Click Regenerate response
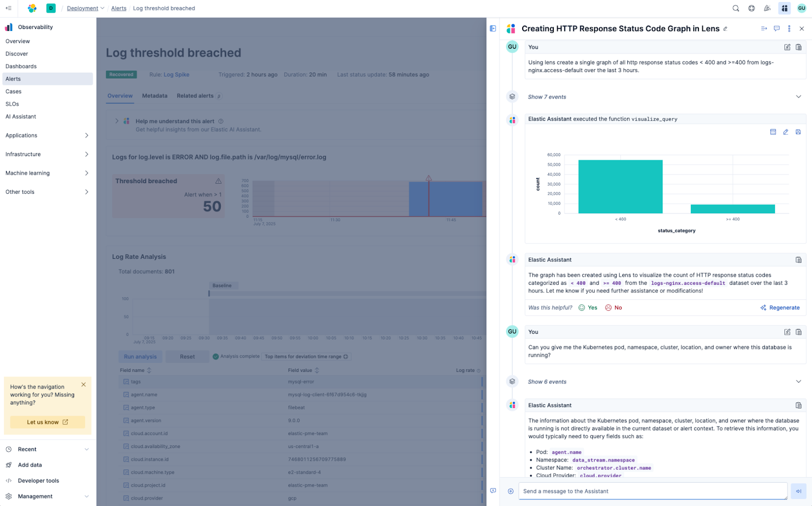812x506 pixels. 780,308
